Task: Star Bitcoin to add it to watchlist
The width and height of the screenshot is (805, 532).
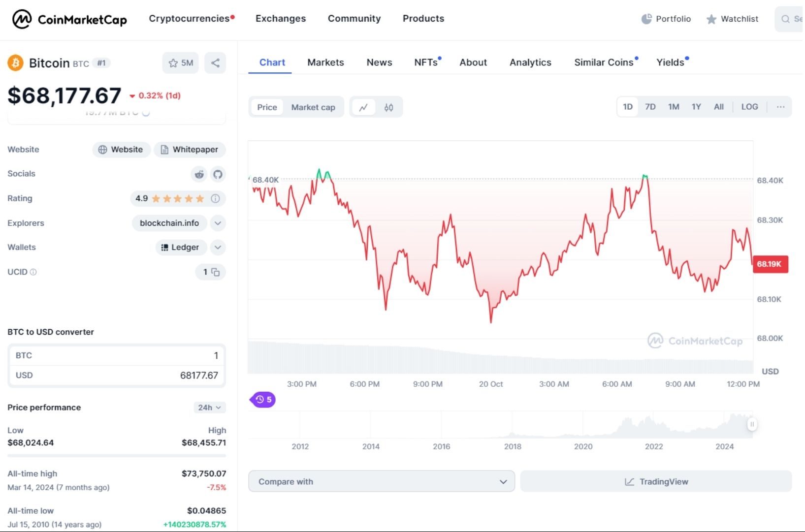Action: pos(173,63)
